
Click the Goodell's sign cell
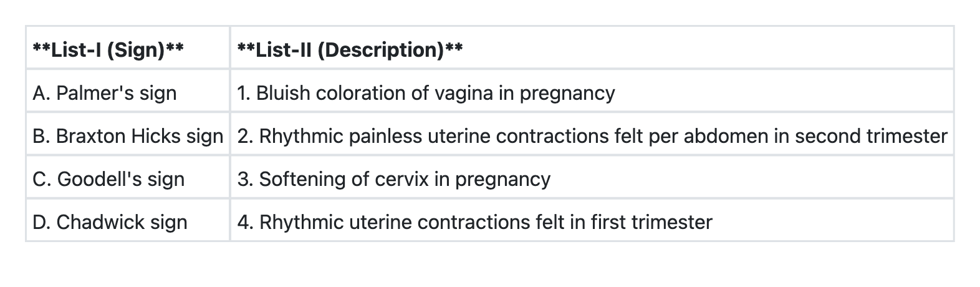(108, 179)
